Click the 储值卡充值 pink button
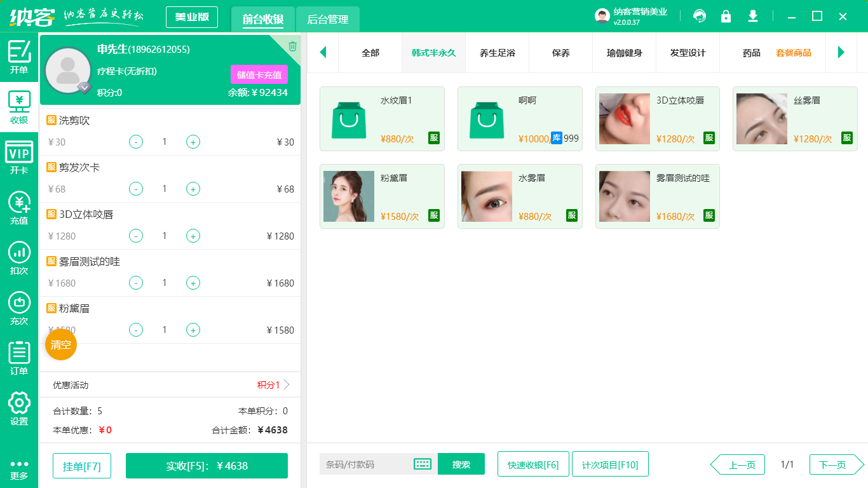 (259, 74)
